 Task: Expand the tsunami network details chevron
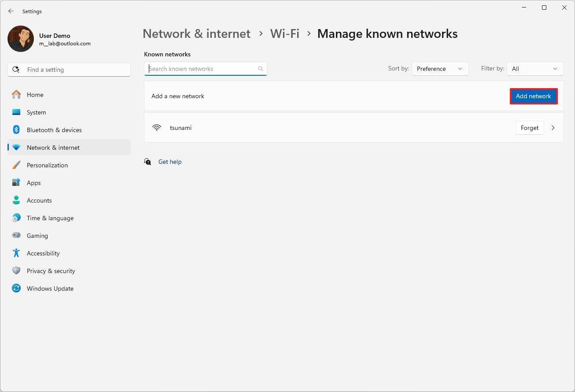[x=553, y=128]
